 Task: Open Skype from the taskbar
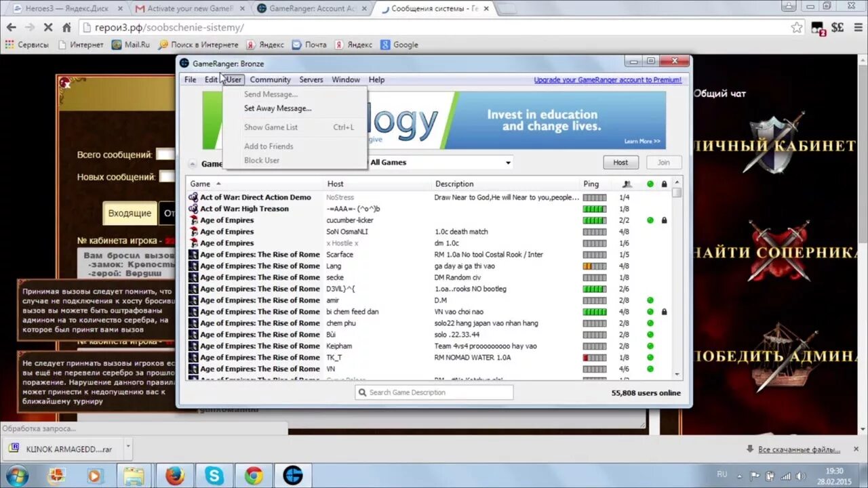point(214,475)
